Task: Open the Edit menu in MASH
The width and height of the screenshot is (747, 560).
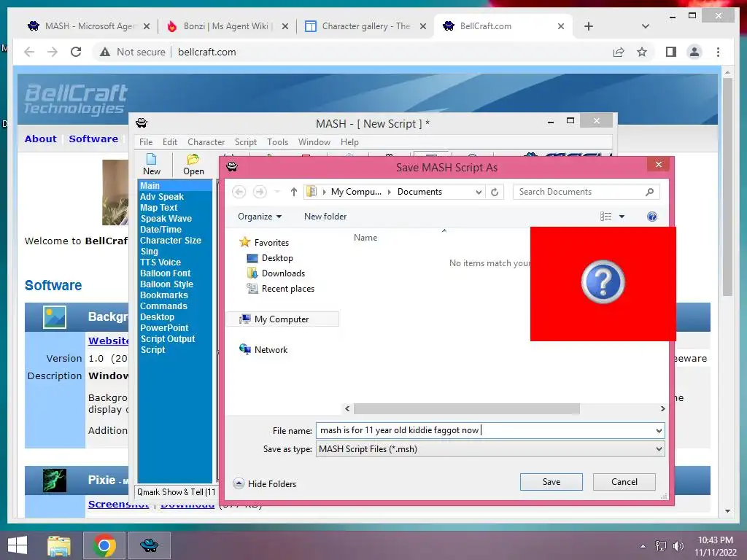Action: 169,142
